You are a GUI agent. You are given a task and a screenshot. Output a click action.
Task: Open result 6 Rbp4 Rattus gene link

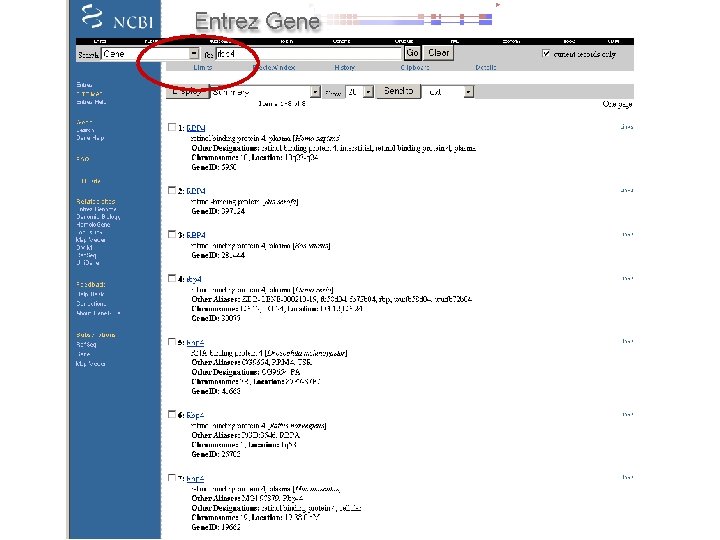tap(195, 415)
